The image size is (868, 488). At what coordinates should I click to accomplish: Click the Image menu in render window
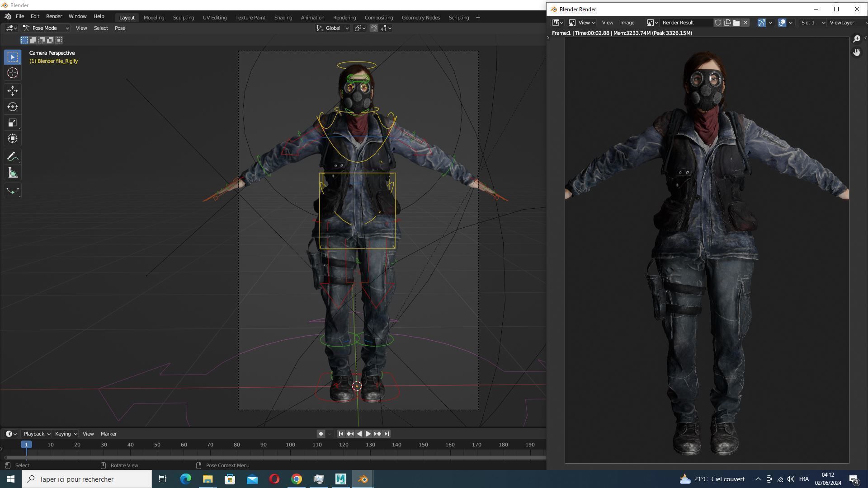coord(627,23)
